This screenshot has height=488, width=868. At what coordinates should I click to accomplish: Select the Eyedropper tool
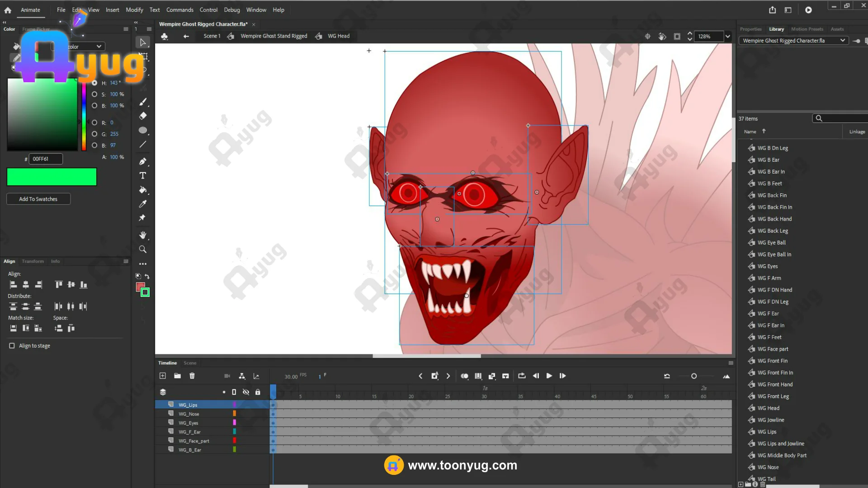[x=143, y=204]
